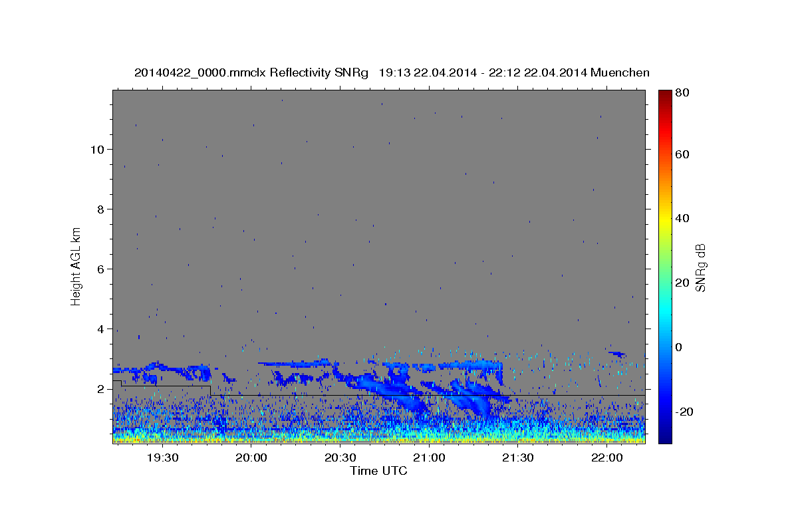
Task: Click the 22:00 time tick label
Action: (606, 458)
